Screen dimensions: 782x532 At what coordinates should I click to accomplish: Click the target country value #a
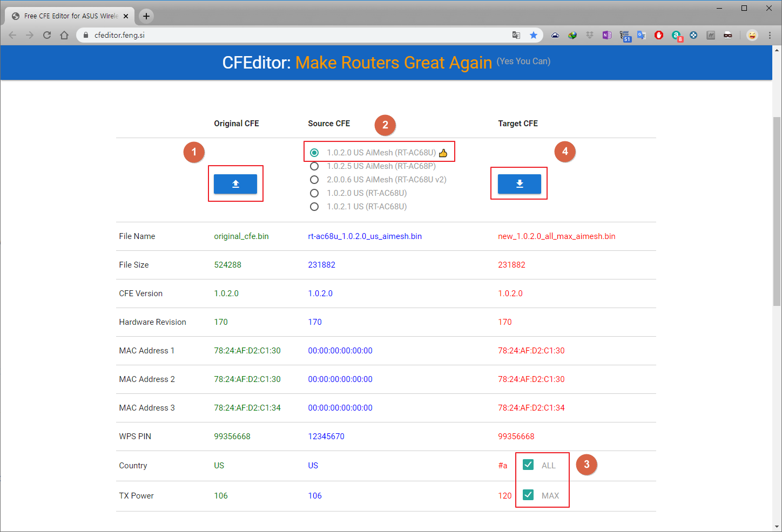(x=503, y=466)
